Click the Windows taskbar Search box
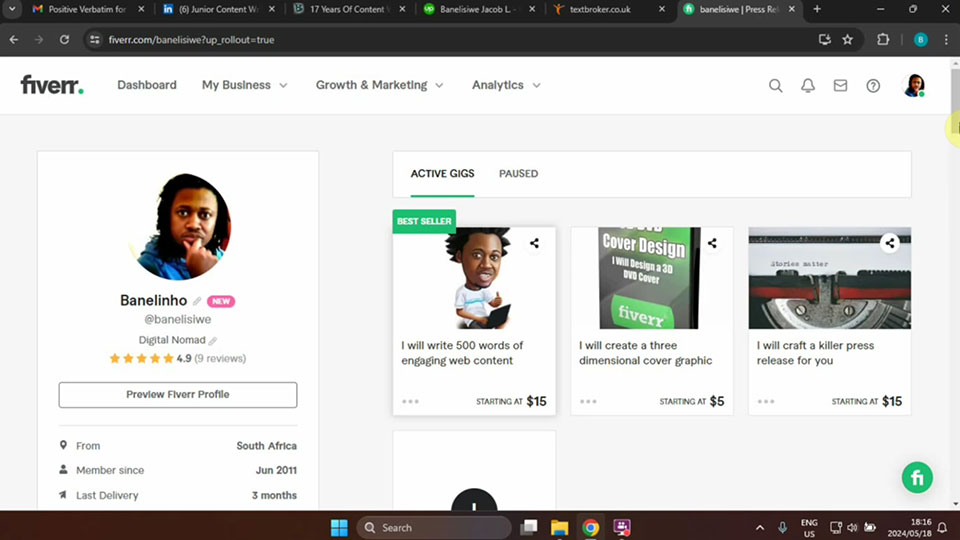The width and height of the screenshot is (960, 540). coord(433,527)
